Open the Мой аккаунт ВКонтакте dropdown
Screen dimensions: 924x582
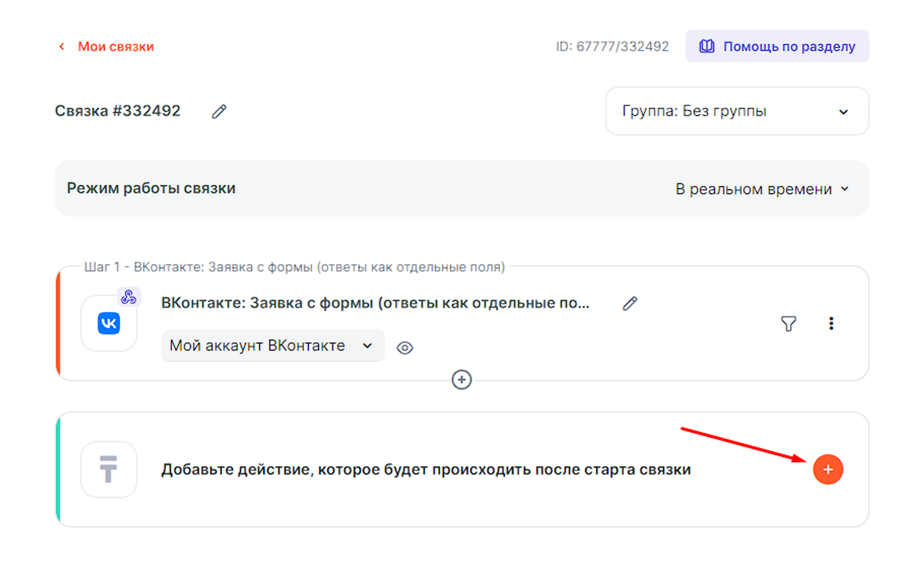(273, 346)
